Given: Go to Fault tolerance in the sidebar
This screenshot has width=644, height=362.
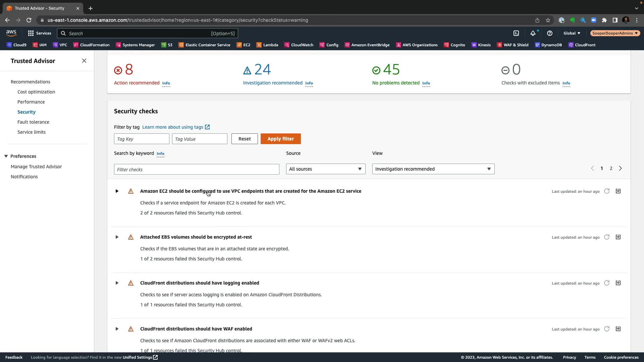Looking at the screenshot, I should click(x=33, y=122).
